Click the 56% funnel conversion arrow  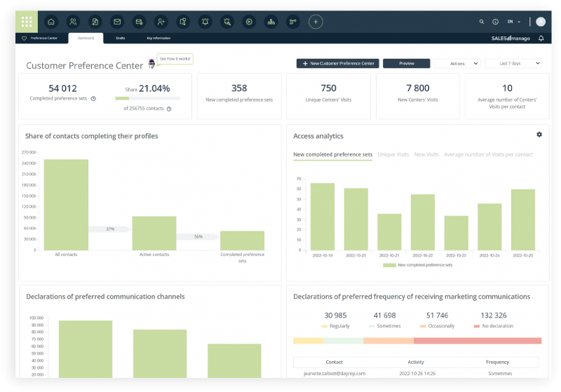click(198, 237)
